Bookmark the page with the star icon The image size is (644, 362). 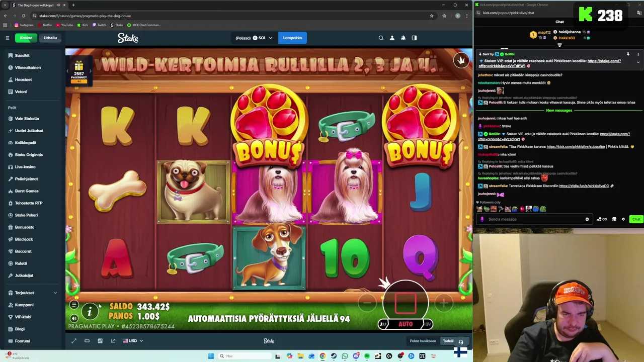(431, 16)
